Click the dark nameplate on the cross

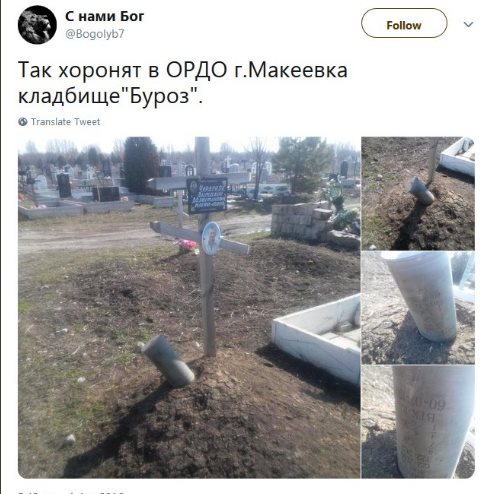click(x=207, y=195)
